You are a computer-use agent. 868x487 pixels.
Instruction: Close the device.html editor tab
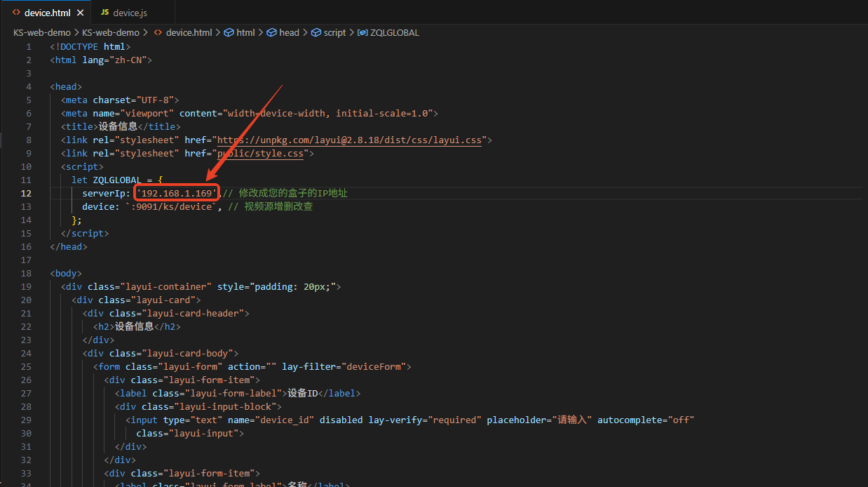[x=80, y=13]
